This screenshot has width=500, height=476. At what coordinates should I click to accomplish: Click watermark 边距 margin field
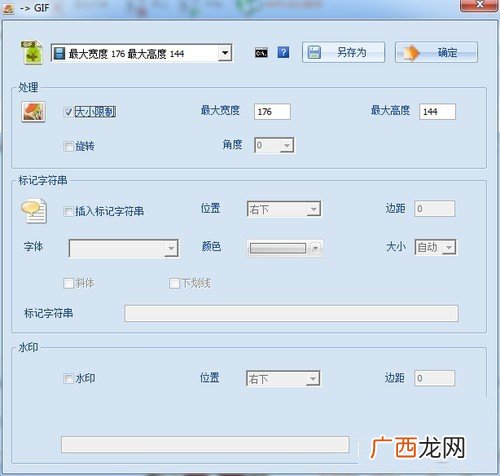tap(434, 378)
